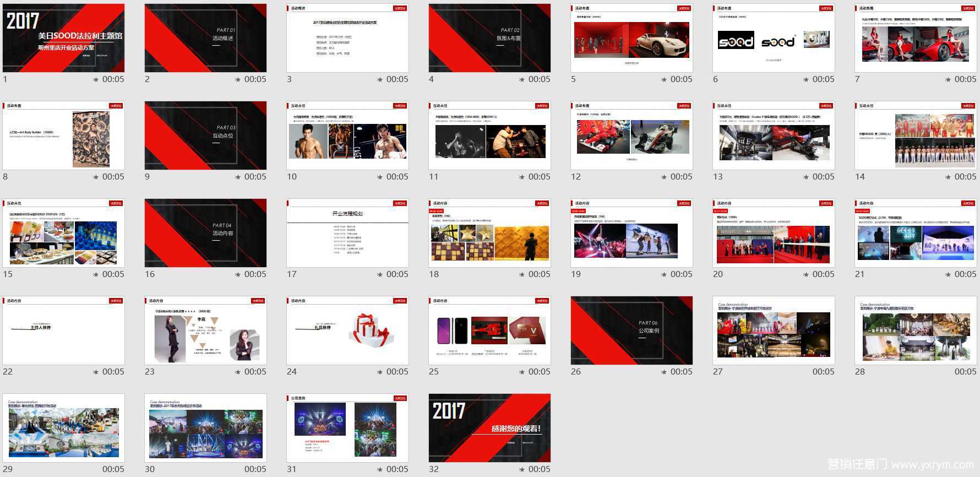This screenshot has height=477, width=980.
Task: Click the transition star icon under slide 6
Action: point(806,79)
